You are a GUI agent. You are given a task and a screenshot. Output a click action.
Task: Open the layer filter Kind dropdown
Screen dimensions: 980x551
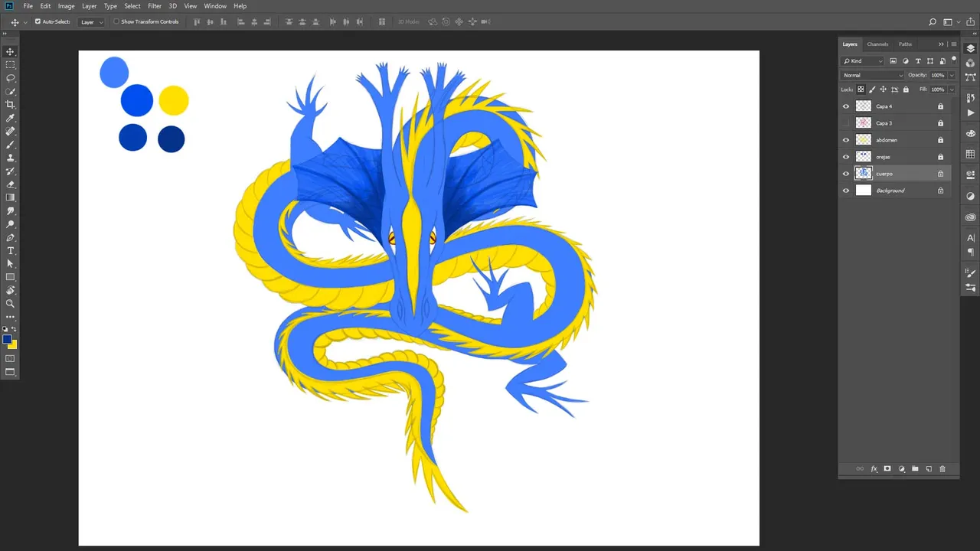(863, 61)
